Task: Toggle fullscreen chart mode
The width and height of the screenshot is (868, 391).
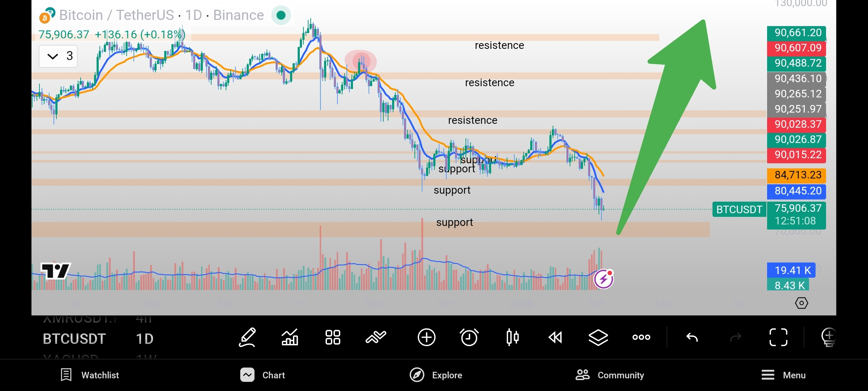Action: point(778,337)
